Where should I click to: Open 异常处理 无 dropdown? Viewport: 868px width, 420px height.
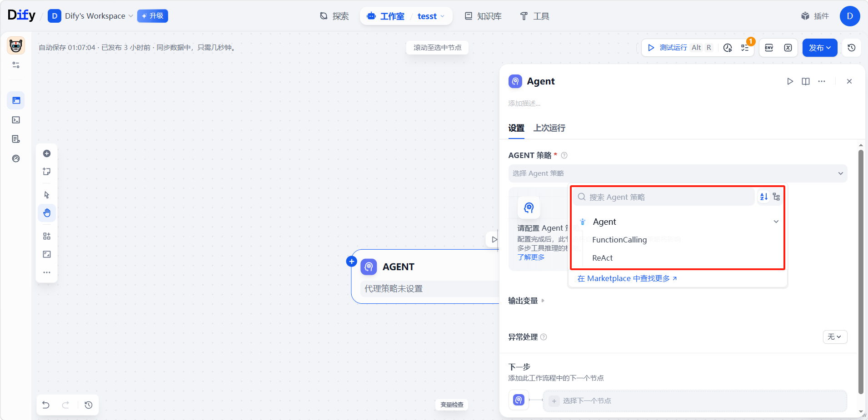[x=835, y=337]
